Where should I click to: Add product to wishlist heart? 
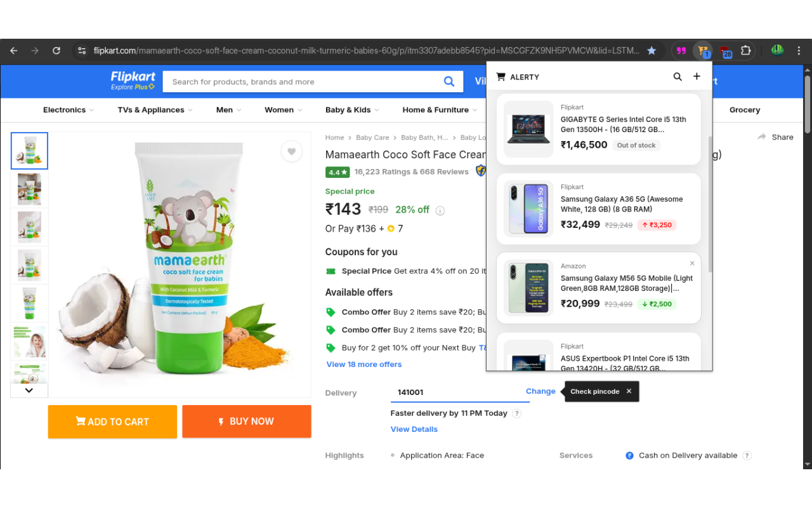[x=291, y=151]
